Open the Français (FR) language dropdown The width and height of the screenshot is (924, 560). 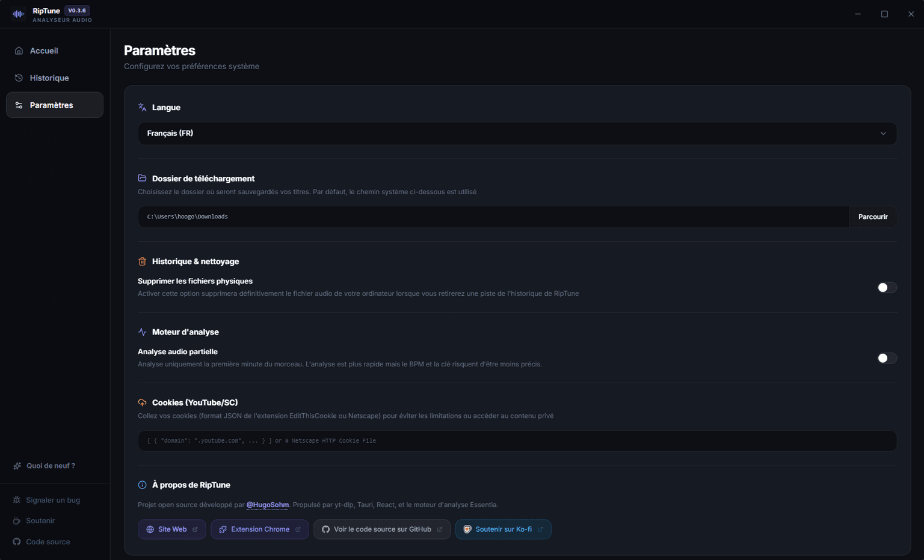pyautogui.click(x=517, y=134)
